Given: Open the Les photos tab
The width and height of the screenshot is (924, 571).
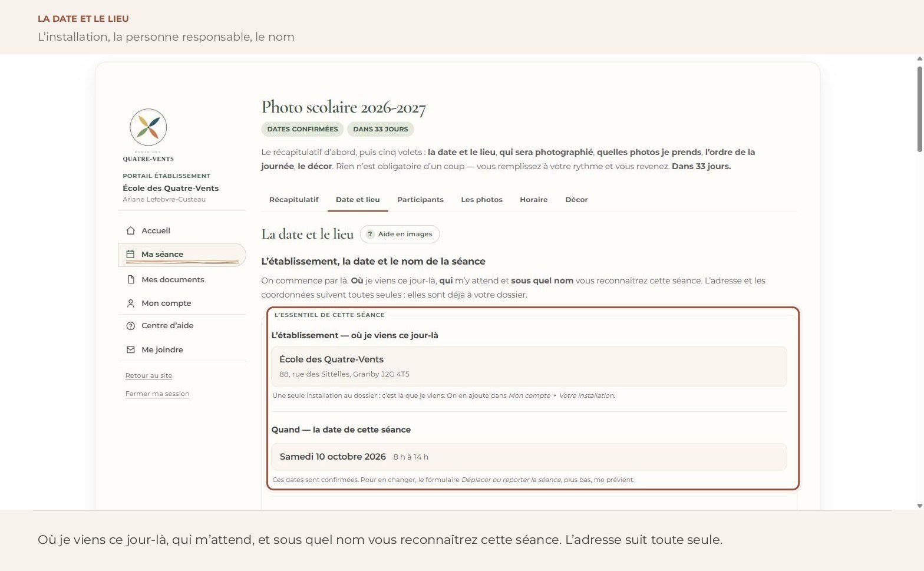Looking at the screenshot, I should (x=481, y=200).
